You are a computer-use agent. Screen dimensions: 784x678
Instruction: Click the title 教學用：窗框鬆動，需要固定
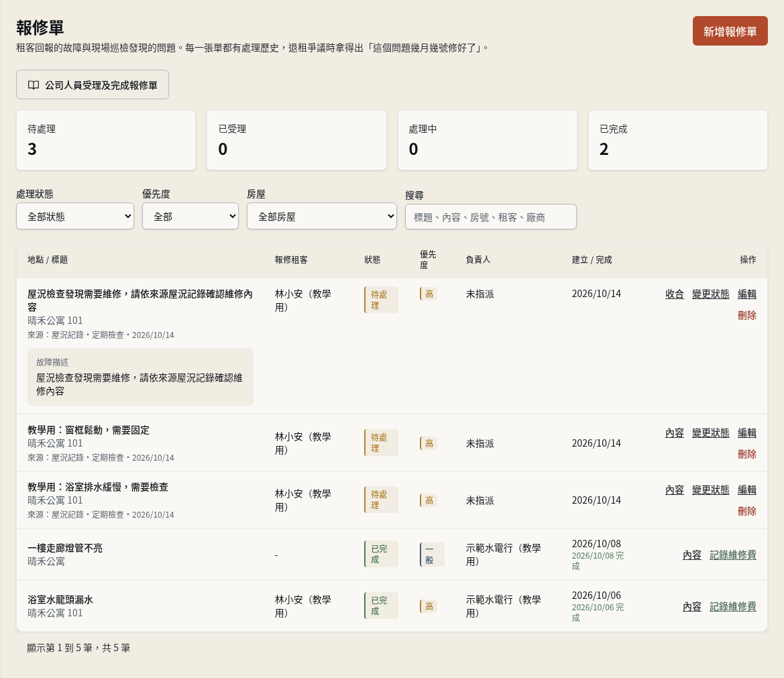(x=89, y=430)
